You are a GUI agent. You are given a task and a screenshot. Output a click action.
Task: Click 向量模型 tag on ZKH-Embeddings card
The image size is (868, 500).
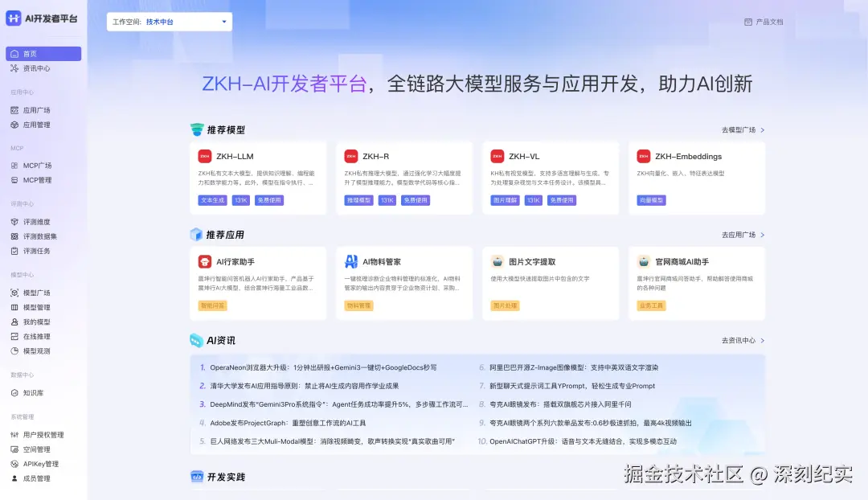click(651, 200)
